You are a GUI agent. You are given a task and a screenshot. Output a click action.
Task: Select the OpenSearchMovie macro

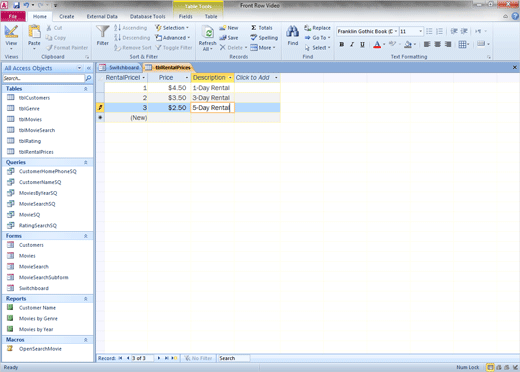(x=40, y=349)
